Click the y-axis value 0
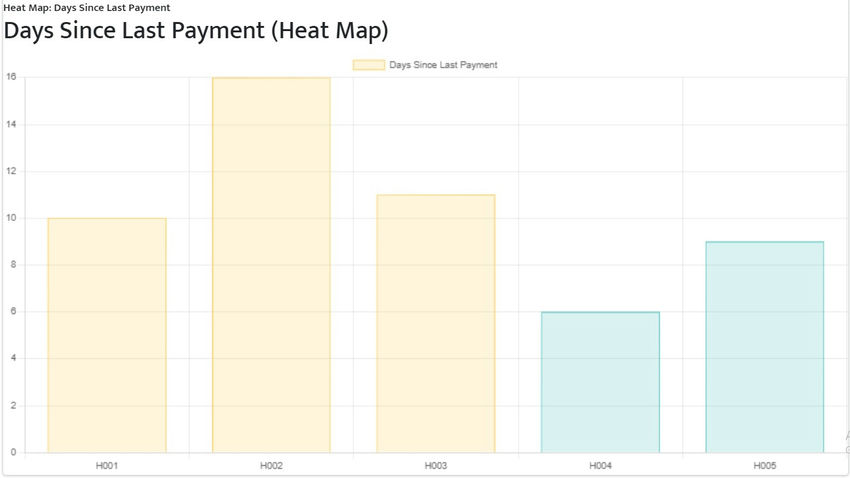This screenshot has height=478, width=850. click(14, 453)
